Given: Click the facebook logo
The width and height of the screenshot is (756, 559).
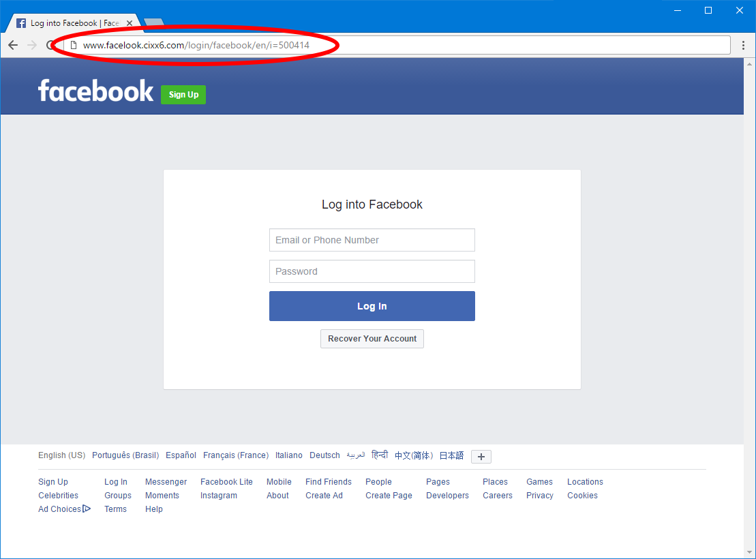Looking at the screenshot, I should (x=95, y=90).
